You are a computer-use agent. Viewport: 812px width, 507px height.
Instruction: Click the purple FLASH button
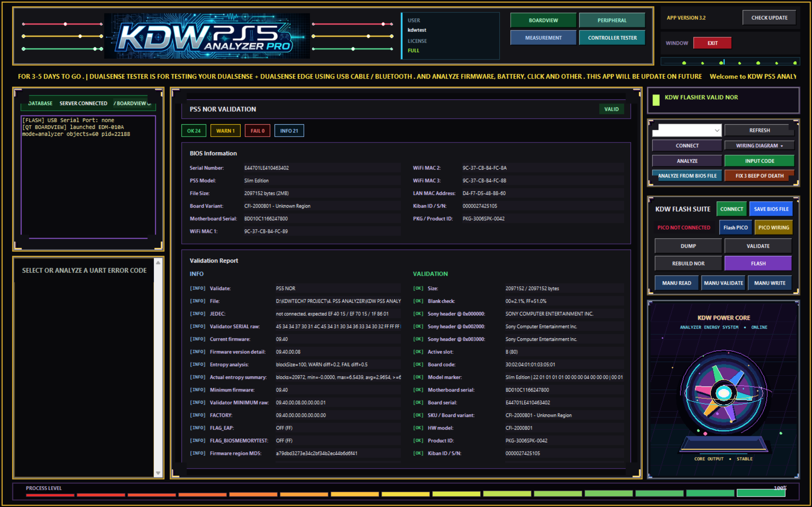click(758, 263)
